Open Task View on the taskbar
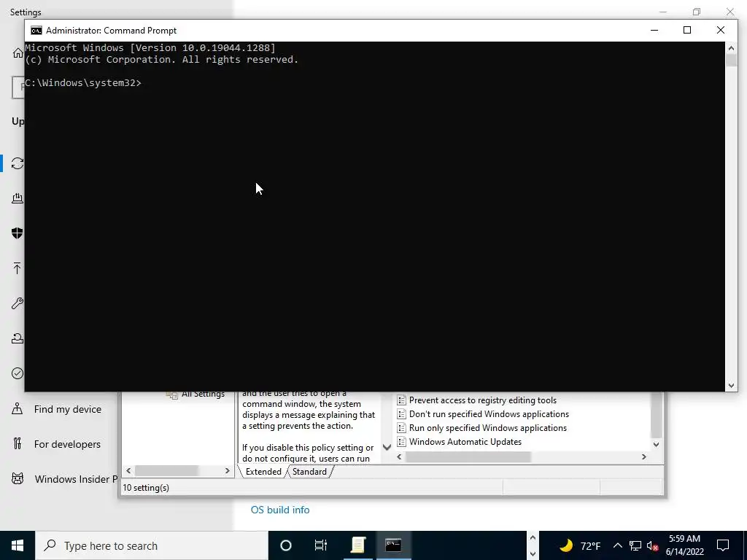The image size is (747, 560). pyautogui.click(x=321, y=545)
